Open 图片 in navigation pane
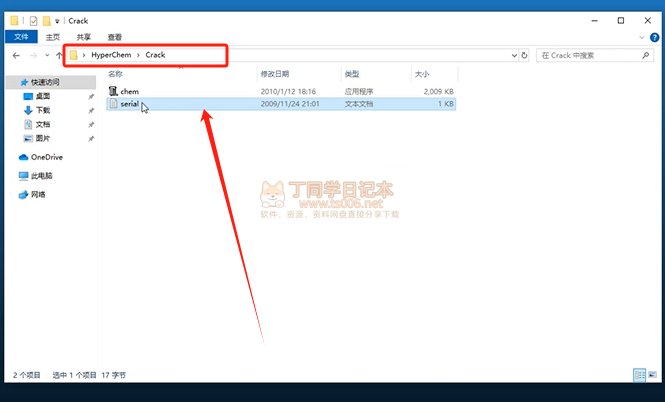The image size is (665, 402). [43, 138]
